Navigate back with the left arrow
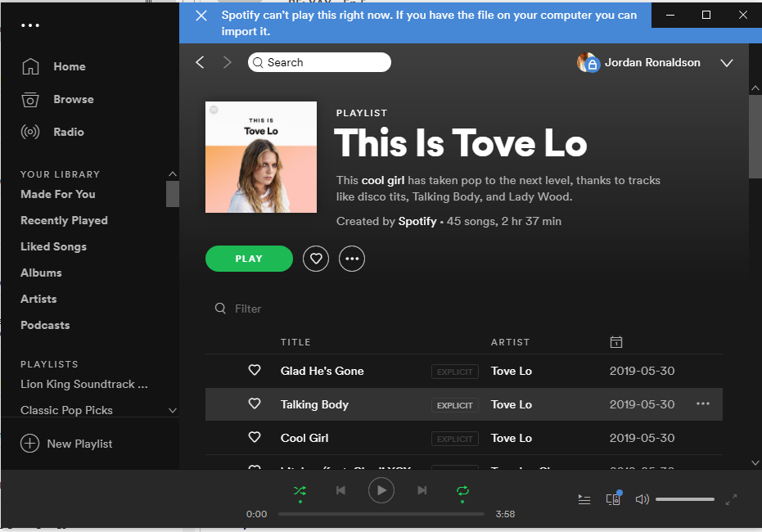Viewport: 762px width, 532px height. 200,62
